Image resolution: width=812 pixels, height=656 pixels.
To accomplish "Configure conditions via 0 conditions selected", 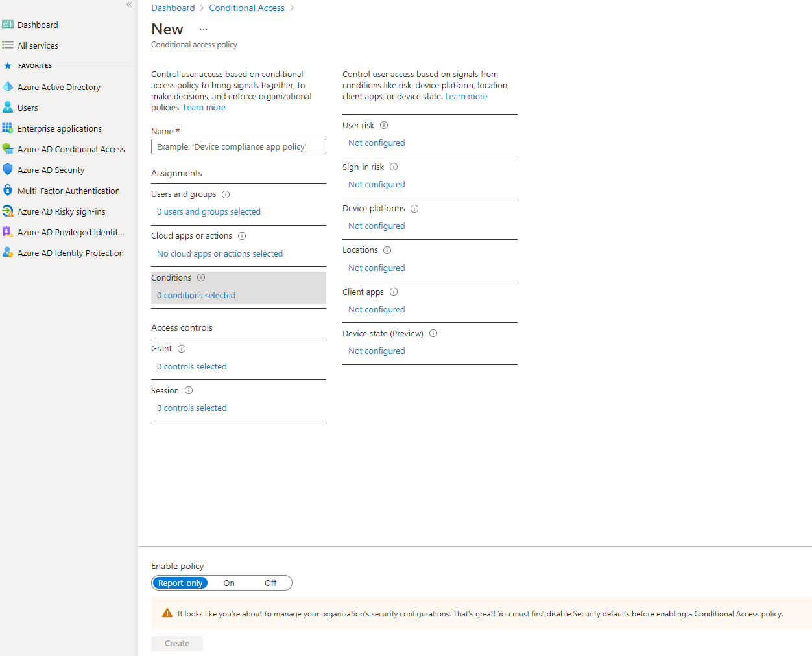I will pos(195,294).
